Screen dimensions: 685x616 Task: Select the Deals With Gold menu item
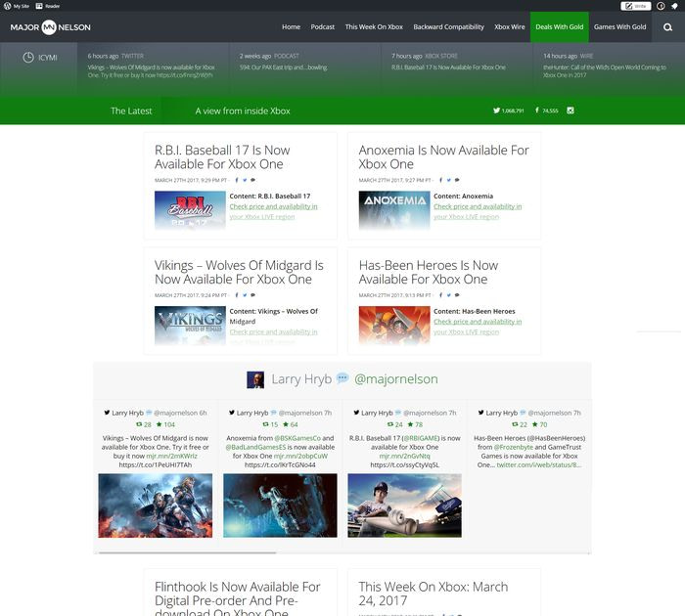pyautogui.click(x=559, y=27)
